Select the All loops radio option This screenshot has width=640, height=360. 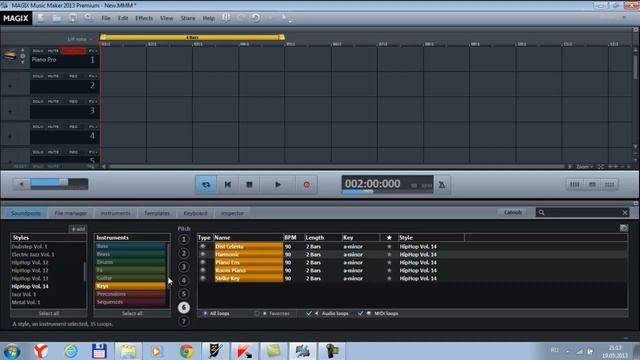tap(205, 313)
